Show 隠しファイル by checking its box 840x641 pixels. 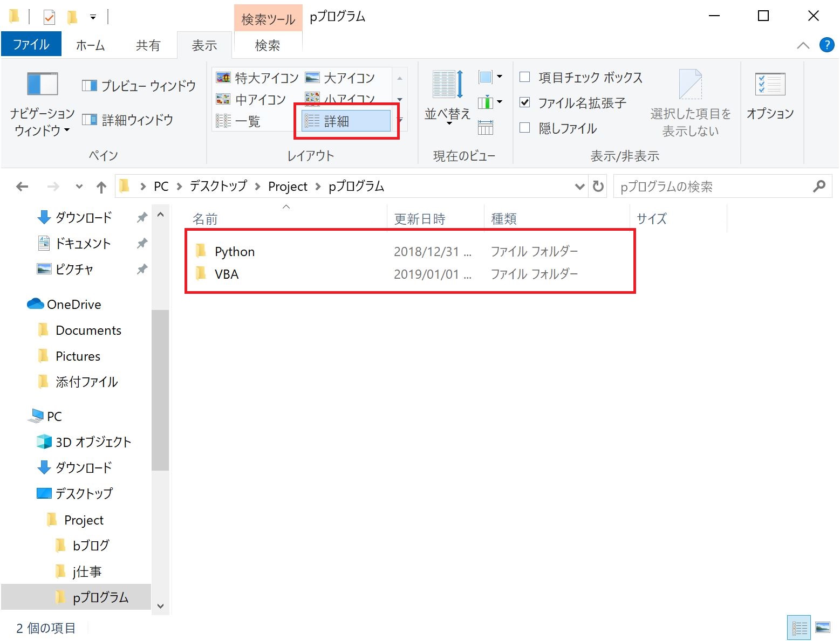point(525,128)
